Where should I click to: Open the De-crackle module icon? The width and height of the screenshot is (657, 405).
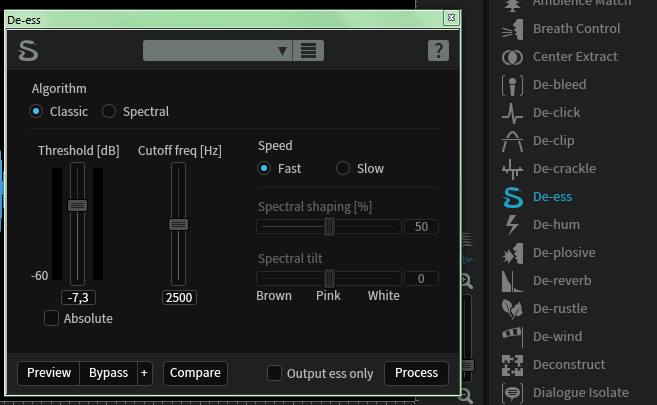point(512,169)
